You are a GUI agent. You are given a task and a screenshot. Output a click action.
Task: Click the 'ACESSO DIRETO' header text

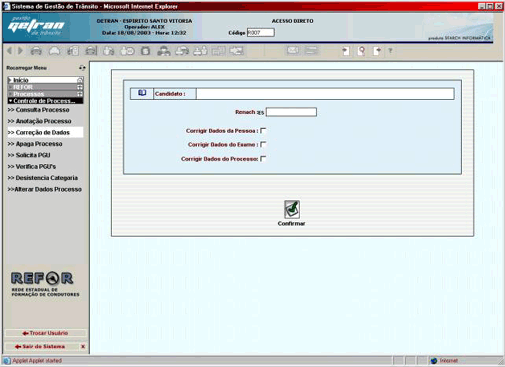(293, 21)
